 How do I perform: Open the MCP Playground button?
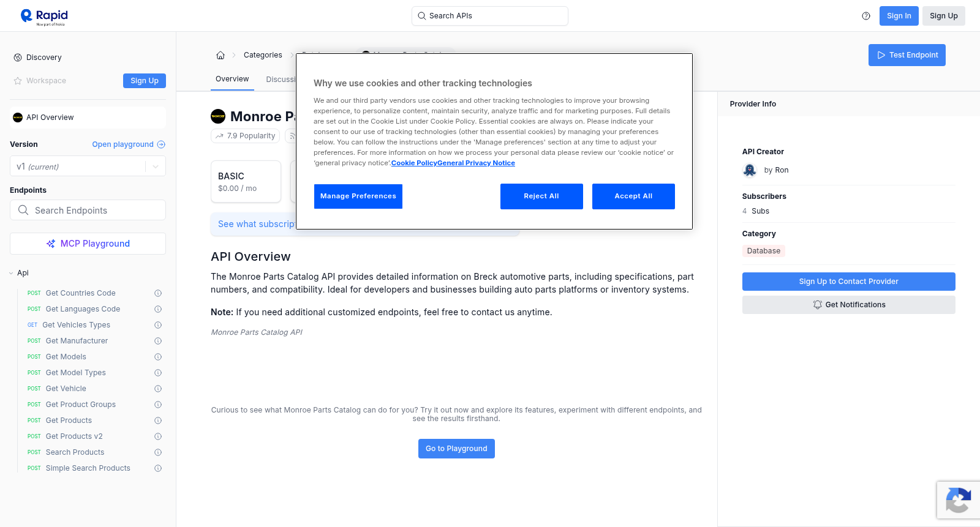pyautogui.click(x=88, y=244)
